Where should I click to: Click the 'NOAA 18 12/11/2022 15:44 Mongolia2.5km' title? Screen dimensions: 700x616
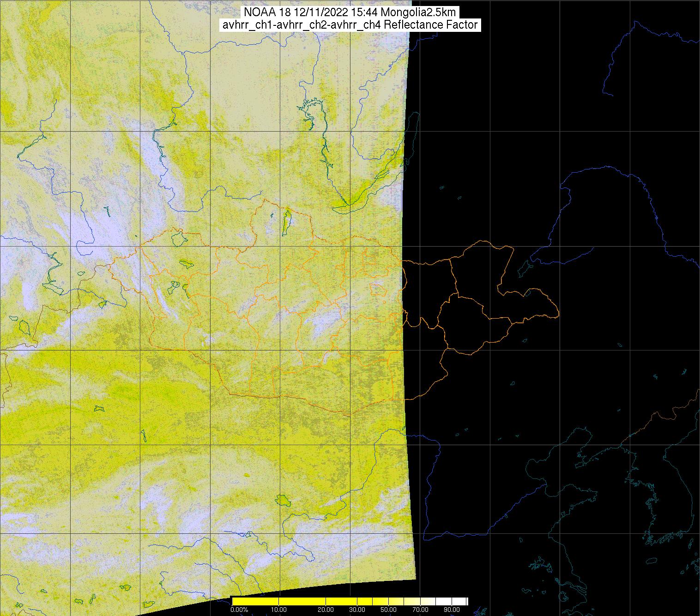[350, 12]
